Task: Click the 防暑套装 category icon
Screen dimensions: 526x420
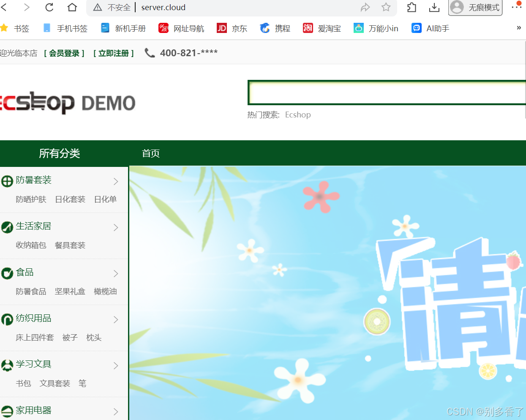Action: click(x=7, y=181)
